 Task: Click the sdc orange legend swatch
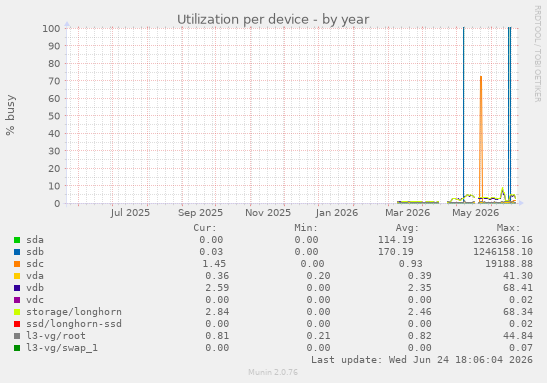point(17,264)
